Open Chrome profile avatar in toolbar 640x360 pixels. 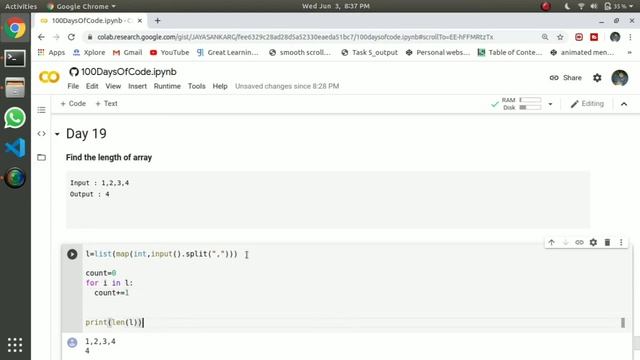coord(615,37)
